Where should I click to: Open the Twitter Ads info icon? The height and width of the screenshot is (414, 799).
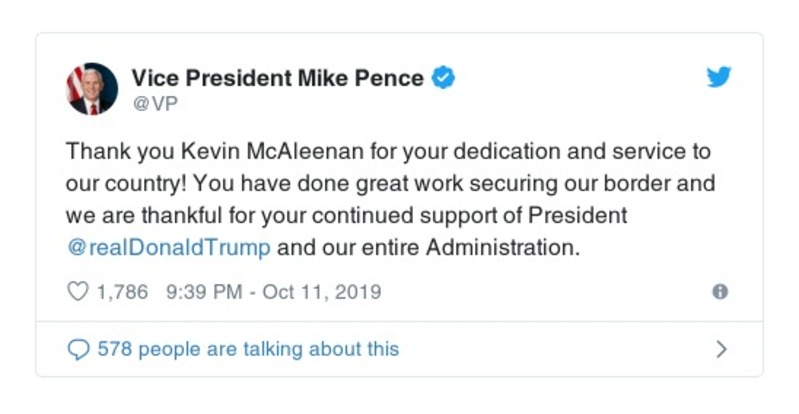(719, 292)
